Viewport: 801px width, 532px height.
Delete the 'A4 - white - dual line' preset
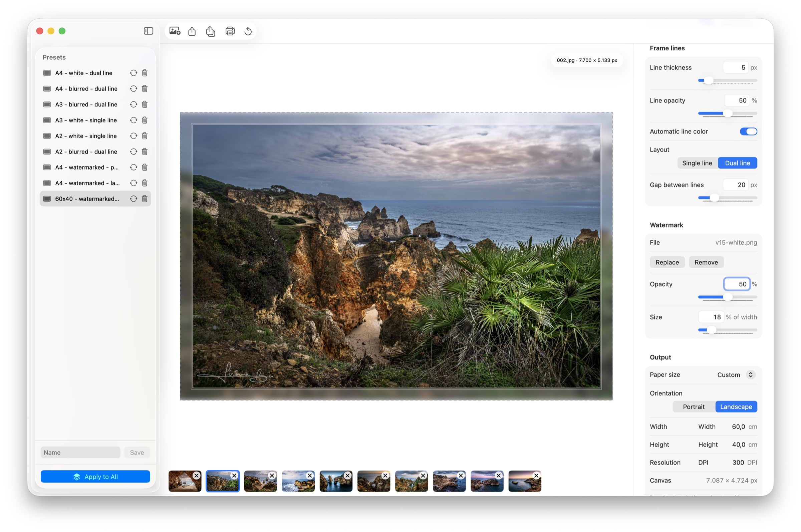(145, 73)
